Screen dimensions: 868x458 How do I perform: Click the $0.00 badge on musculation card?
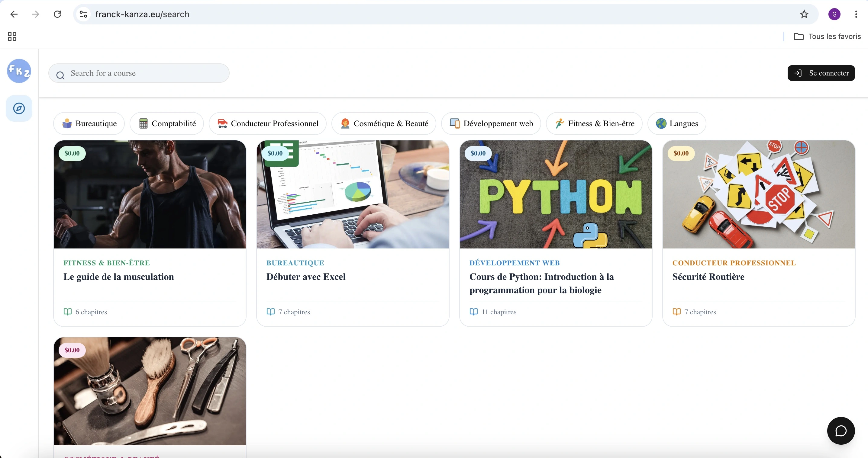pos(72,154)
